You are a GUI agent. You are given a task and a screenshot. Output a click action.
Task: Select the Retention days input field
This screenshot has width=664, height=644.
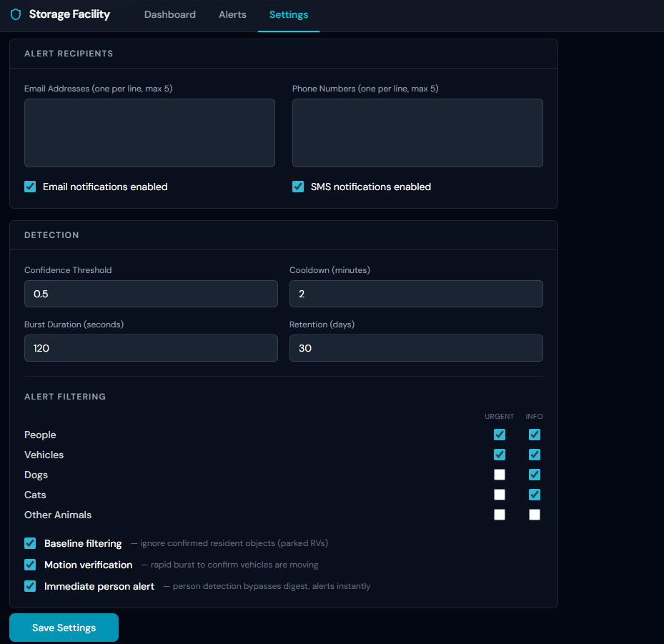click(416, 348)
